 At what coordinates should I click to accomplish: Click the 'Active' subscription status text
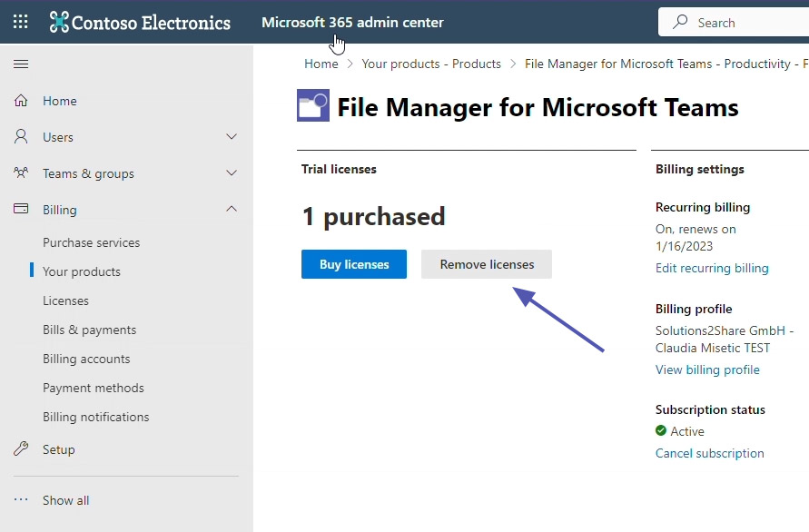[686, 431]
